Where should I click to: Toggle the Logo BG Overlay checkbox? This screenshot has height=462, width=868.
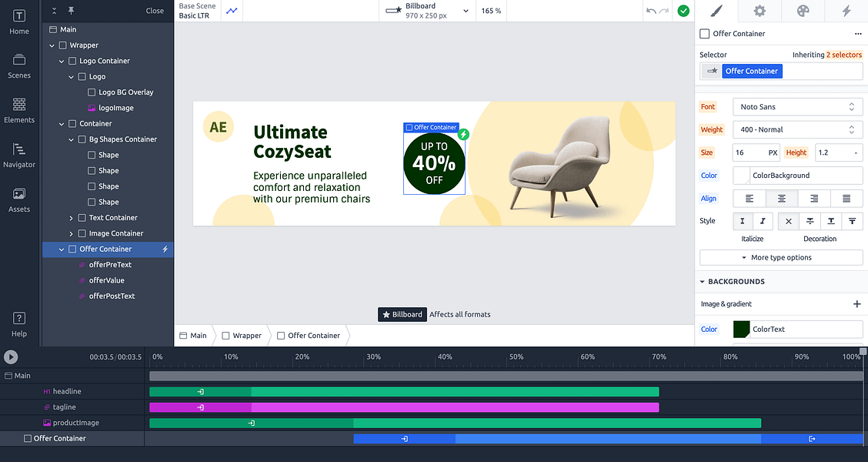[92, 92]
